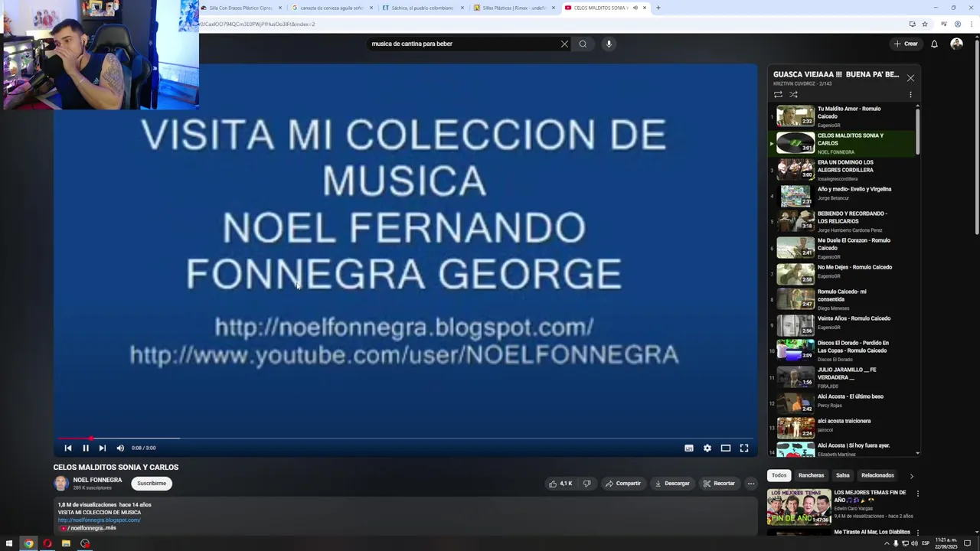Image resolution: width=980 pixels, height=551 pixels.
Task: Play No Me Dejes - Romulo Caicedo
Action: (842, 274)
